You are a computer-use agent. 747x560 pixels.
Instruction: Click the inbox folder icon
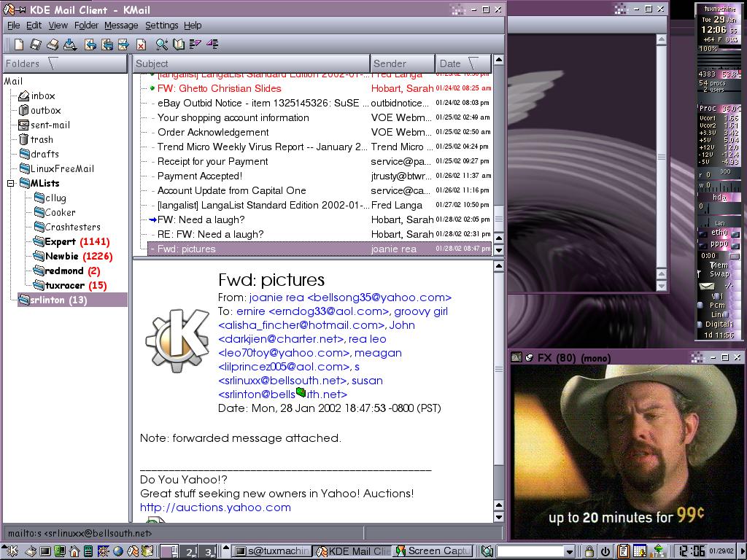(24, 96)
